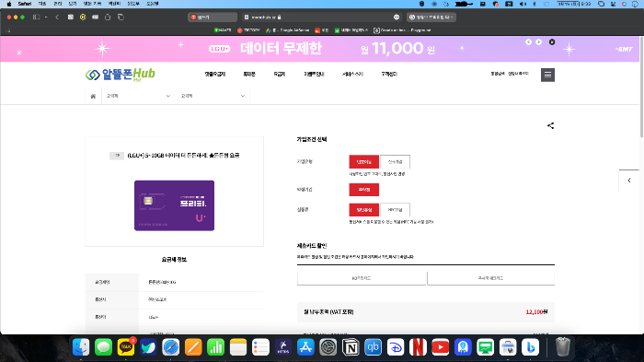Open Pages from the Dock
Screen dimensions: 644x362
tap(193, 347)
